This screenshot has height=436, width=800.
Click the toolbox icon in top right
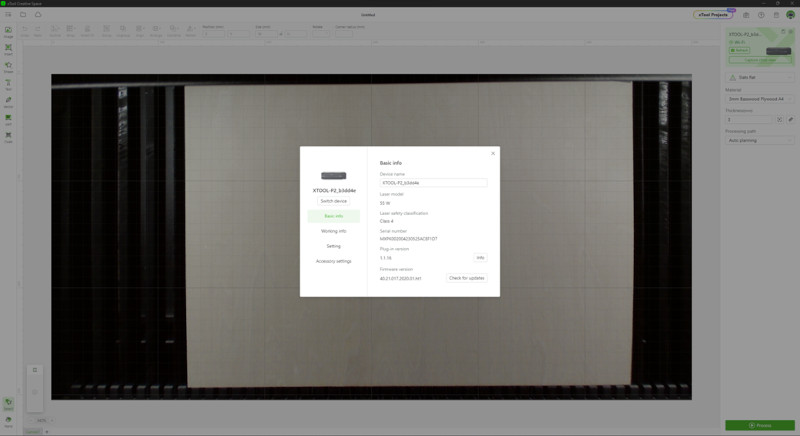pyautogui.click(x=746, y=15)
